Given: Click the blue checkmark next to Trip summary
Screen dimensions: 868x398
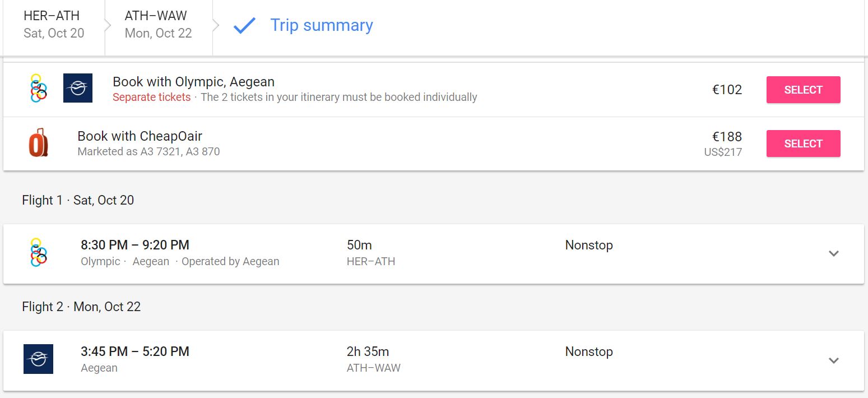Looking at the screenshot, I should tap(244, 26).
